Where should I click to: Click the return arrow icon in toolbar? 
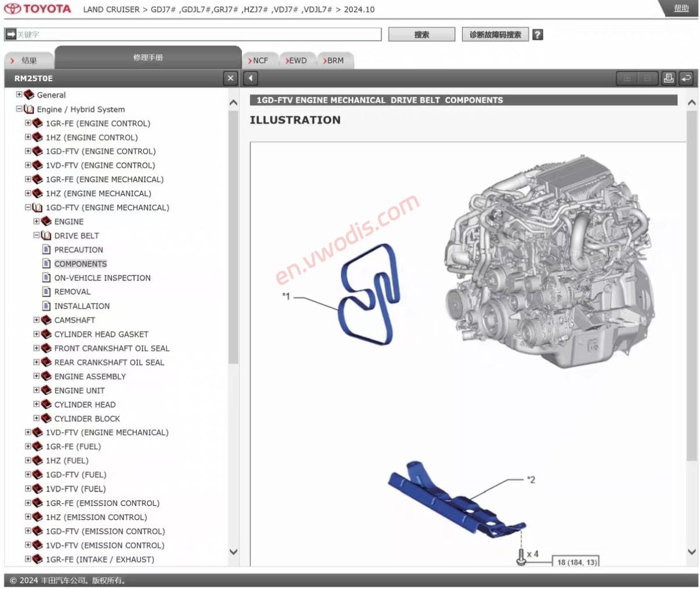coord(686,78)
